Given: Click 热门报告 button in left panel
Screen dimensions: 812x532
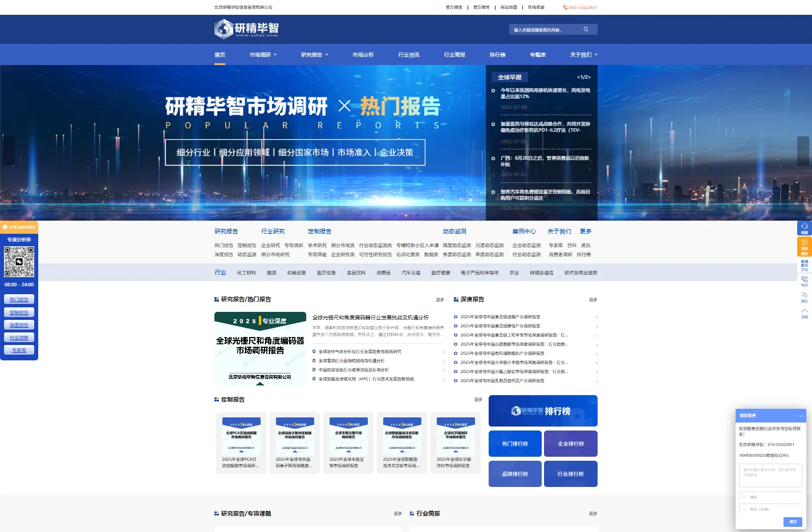Looking at the screenshot, I should coord(19,299).
